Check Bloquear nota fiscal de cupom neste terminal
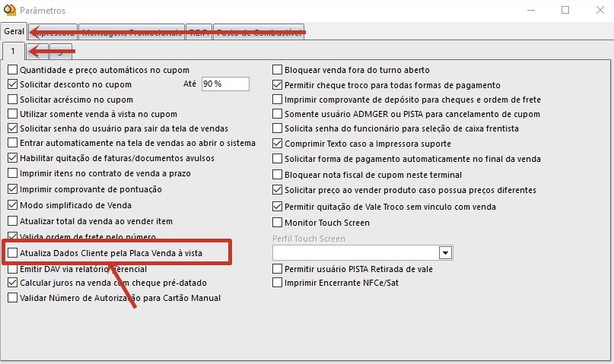The image size is (614, 364). [x=277, y=174]
